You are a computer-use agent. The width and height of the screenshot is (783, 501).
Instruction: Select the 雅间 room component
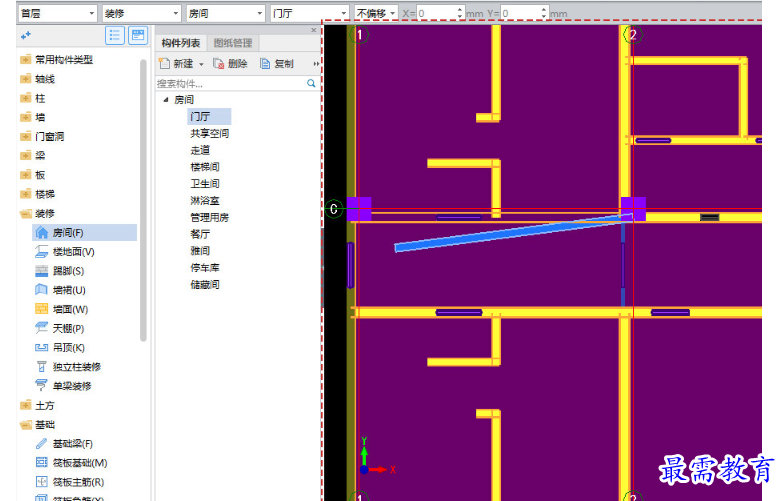(x=200, y=251)
